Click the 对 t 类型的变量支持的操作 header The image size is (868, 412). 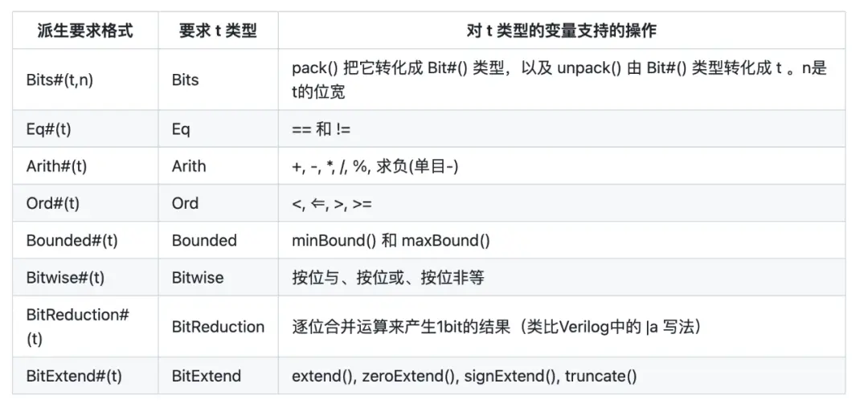pos(561,31)
